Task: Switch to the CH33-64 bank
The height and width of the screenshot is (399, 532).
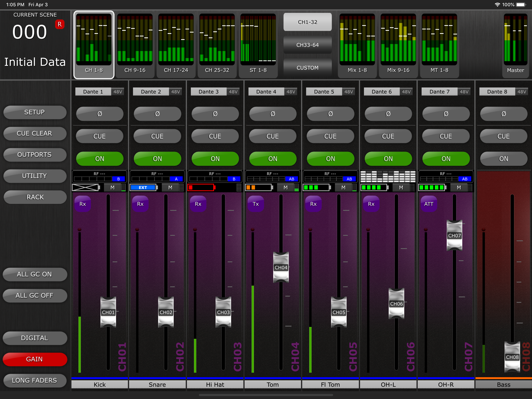Action: pos(307,45)
